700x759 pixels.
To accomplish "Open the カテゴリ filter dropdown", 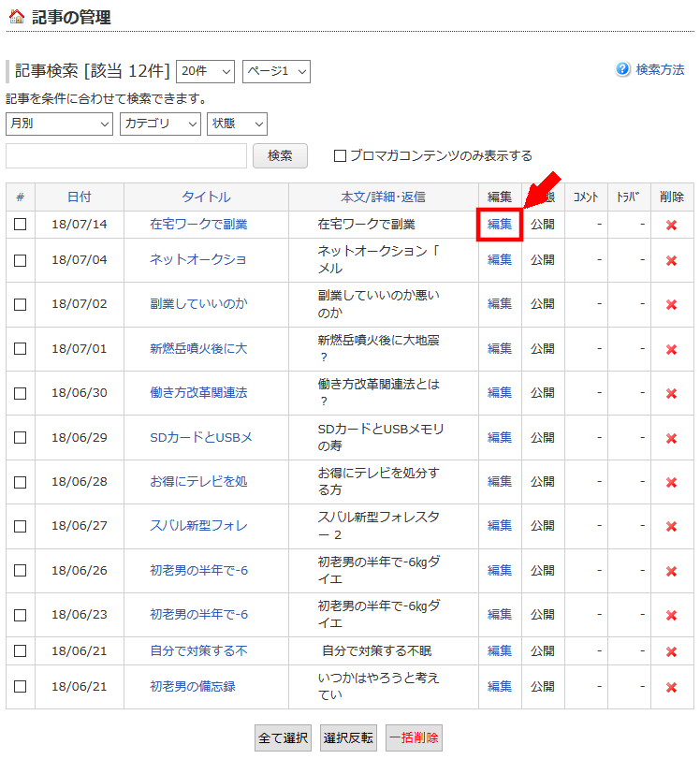I will tap(160, 124).
